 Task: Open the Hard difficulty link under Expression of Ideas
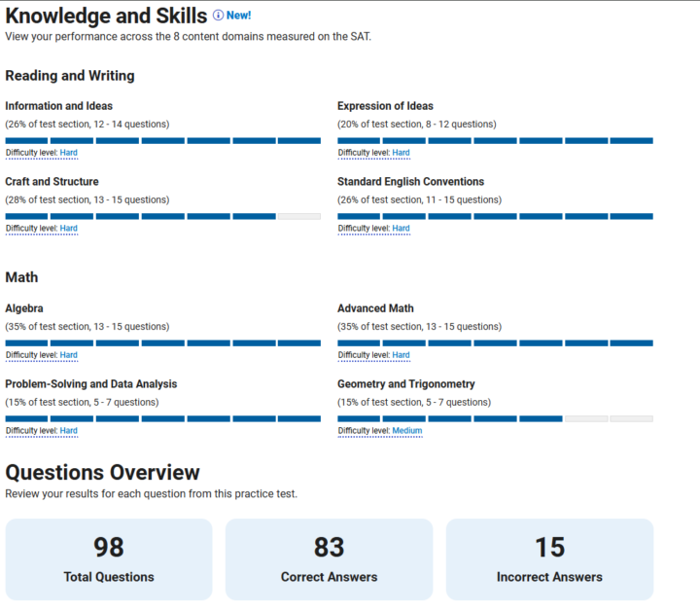401,153
